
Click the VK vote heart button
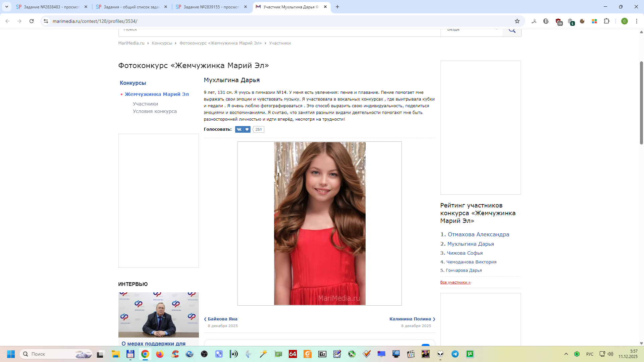247,129
